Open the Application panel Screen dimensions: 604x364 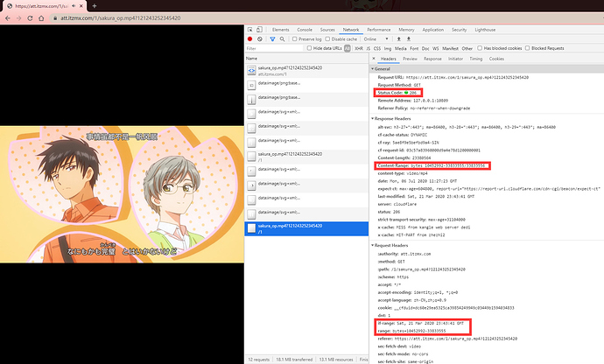tap(433, 30)
